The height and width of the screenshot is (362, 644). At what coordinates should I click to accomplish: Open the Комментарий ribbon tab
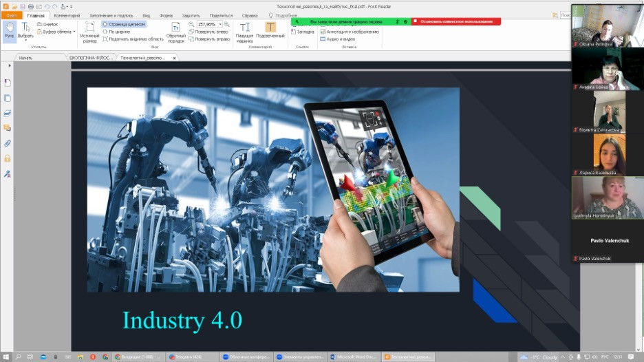pyautogui.click(x=66, y=15)
